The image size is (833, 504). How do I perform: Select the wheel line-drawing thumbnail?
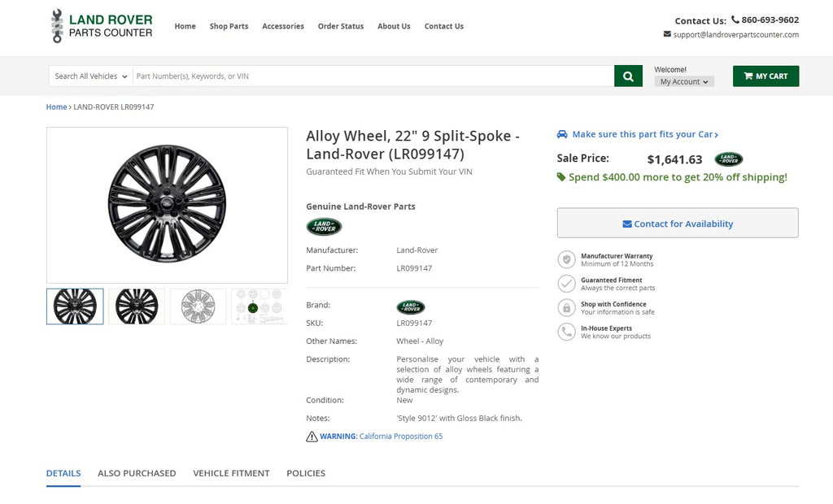pyautogui.click(x=198, y=306)
